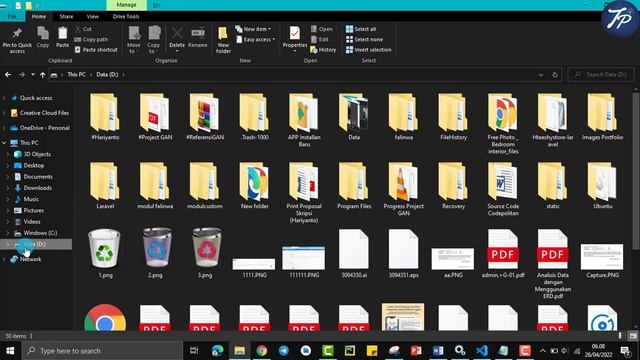Screen dimensions: 640x360
Task: Select the 1.png recycle bin image
Action: point(105,253)
